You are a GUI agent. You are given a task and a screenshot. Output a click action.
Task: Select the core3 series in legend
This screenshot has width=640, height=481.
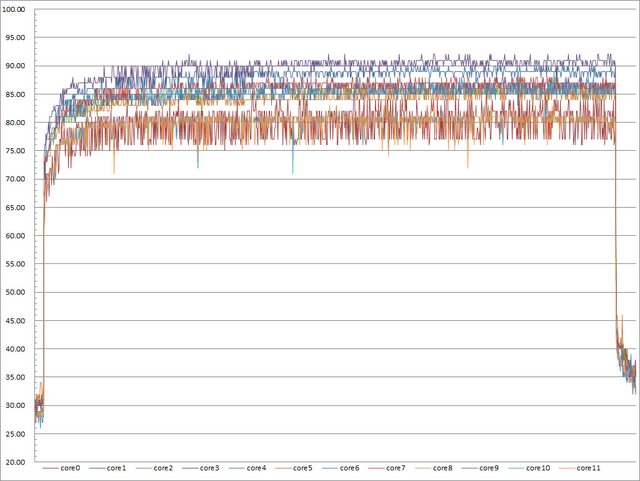pos(210,468)
